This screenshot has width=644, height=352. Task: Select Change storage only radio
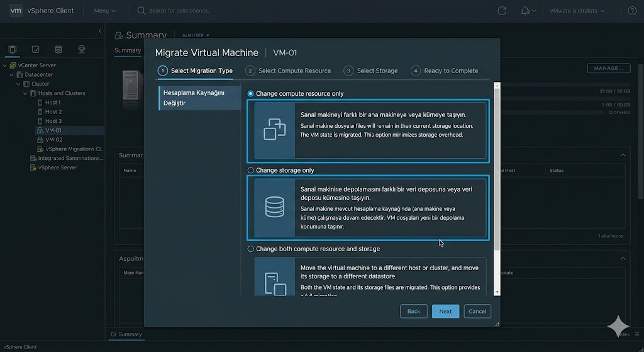point(250,170)
